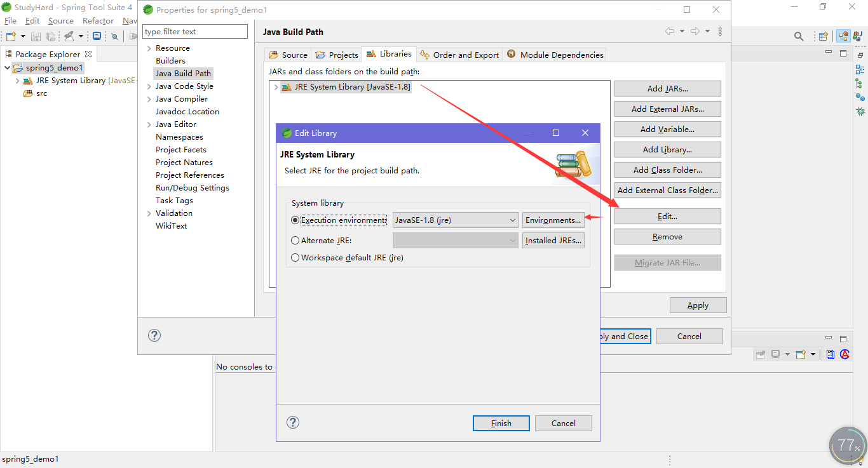Open the Source menu
The image size is (868, 468).
click(61, 21)
